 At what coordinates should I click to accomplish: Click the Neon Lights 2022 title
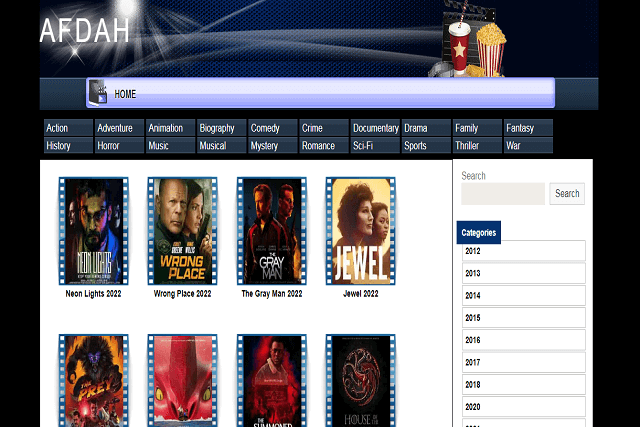coord(93,294)
